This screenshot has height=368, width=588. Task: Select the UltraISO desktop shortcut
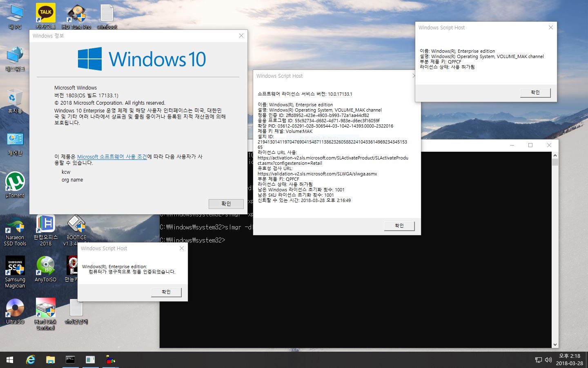15,311
